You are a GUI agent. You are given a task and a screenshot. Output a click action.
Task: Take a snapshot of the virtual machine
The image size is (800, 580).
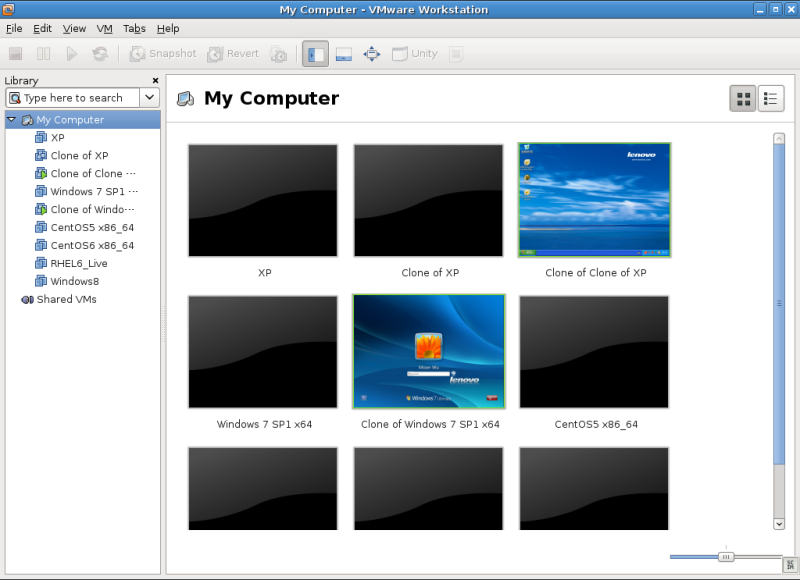[163, 53]
